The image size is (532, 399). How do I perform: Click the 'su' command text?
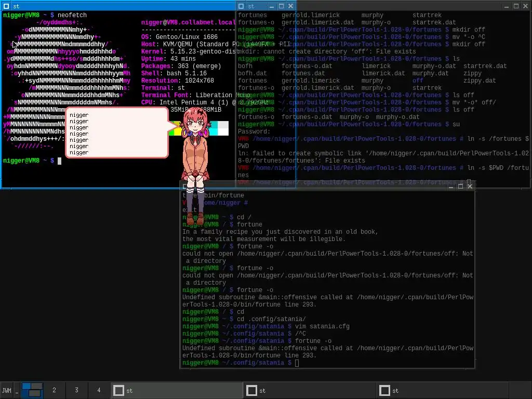click(456, 125)
